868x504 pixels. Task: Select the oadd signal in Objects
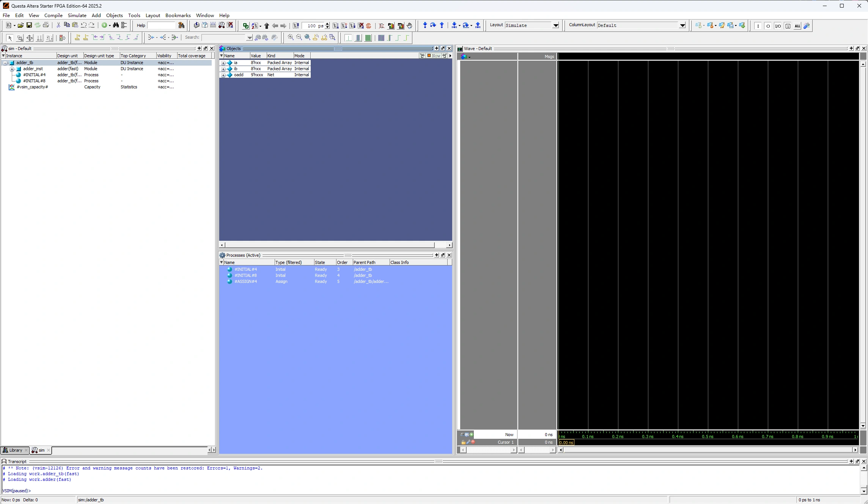click(x=239, y=75)
